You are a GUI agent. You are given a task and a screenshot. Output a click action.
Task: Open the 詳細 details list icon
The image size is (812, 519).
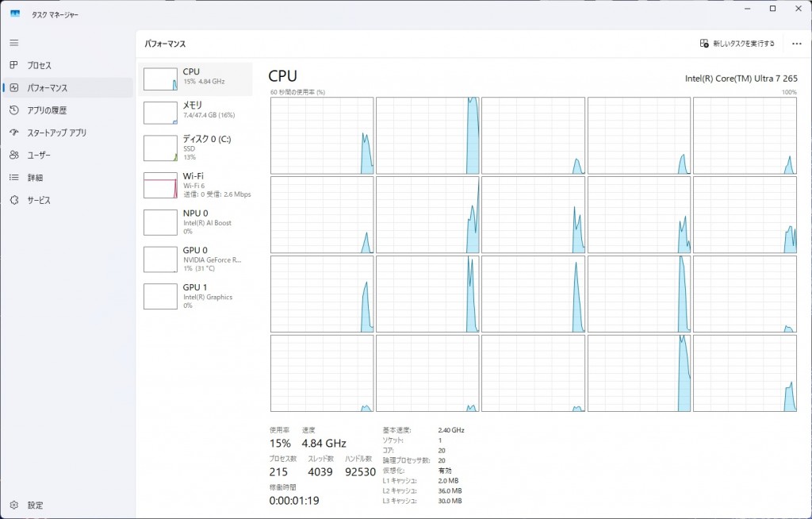pos(13,178)
